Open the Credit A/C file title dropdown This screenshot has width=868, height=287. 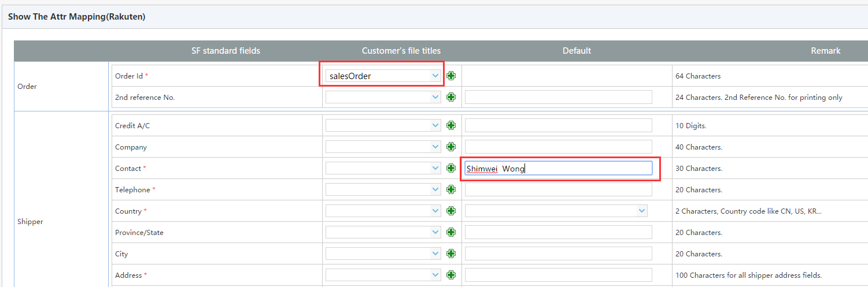point(383,125)
